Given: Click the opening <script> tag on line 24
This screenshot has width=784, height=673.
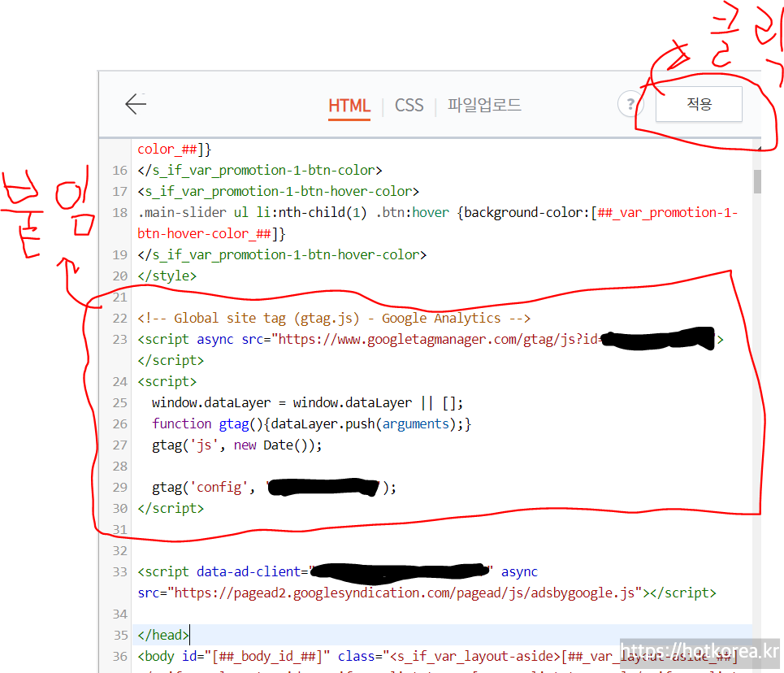Looking at the screenshot, I should (167, 382).
